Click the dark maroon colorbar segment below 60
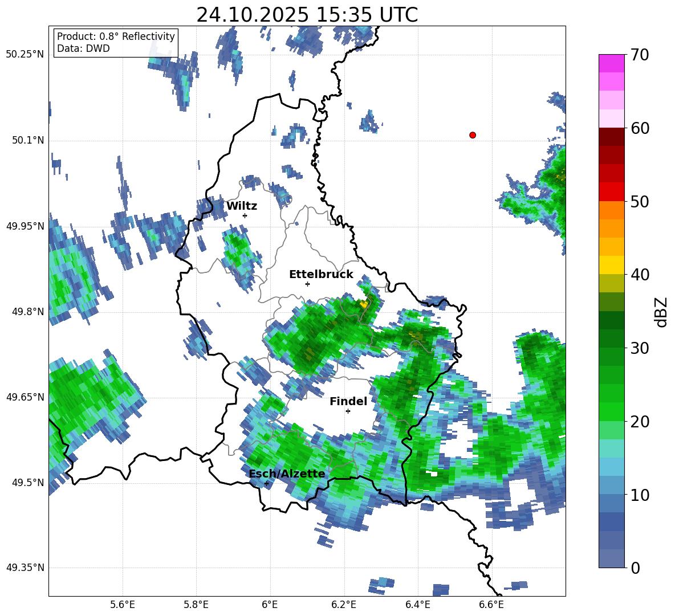 click(x=611, y=137)
